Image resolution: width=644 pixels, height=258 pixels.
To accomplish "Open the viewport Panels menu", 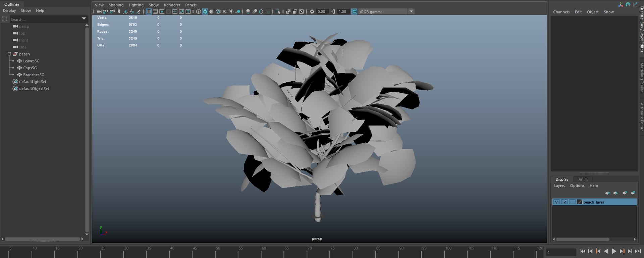I will pos(191,5).
